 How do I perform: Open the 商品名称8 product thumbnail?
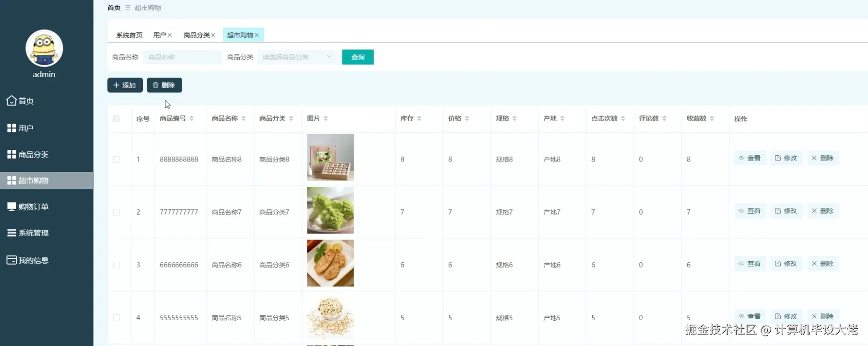coord(330,158)
